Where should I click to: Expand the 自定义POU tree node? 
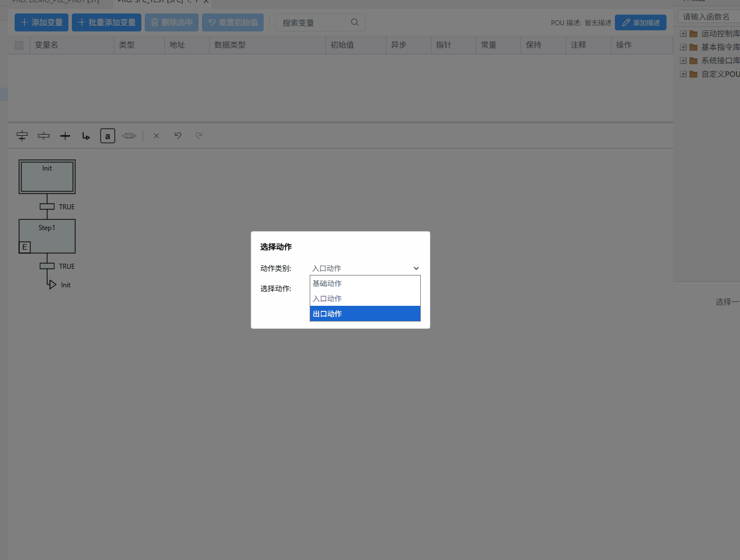[x=683, y=74]
